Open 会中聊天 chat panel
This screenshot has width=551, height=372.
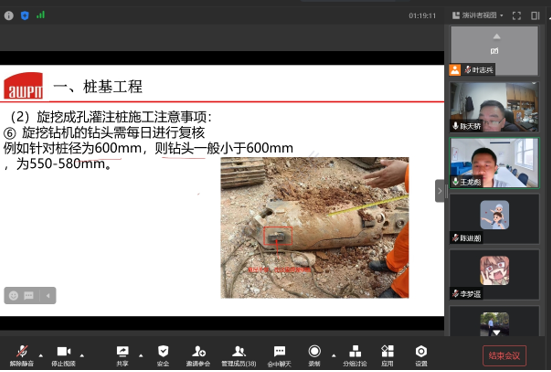[279, 355]
